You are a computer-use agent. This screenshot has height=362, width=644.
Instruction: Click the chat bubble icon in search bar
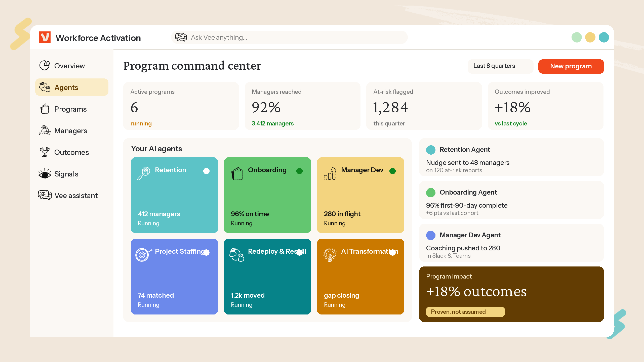pos(181,37)
